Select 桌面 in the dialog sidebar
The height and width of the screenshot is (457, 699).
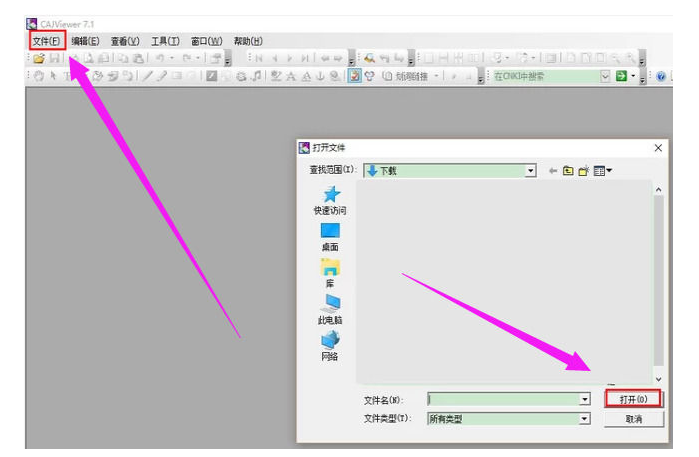coord(330,237)
